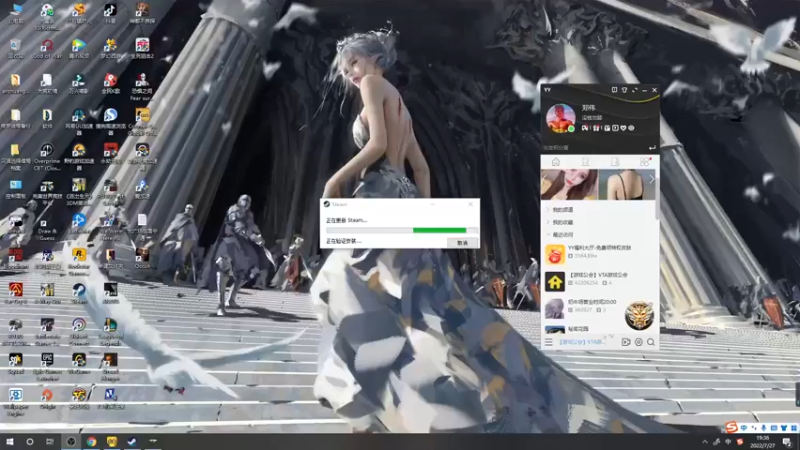The height and width of the screenshot is (450, 800).
Task: Open the Draw & Guess shortcut
Action: (x=47, y=229)
